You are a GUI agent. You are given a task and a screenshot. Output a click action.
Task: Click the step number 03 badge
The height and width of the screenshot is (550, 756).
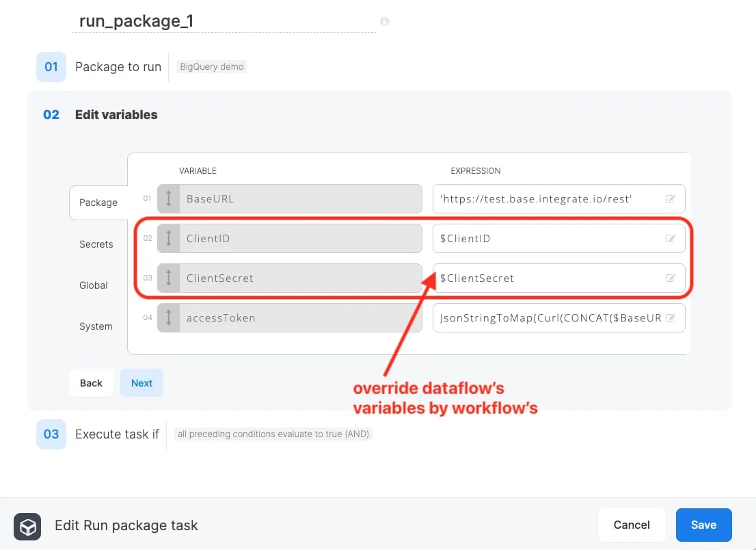click(51, 434)
